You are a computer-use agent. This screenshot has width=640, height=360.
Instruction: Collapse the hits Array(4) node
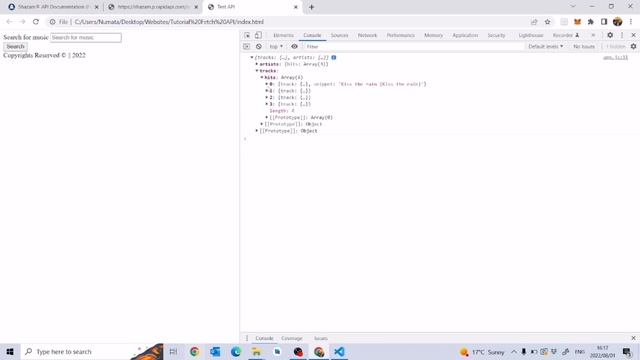coord(262,77)
